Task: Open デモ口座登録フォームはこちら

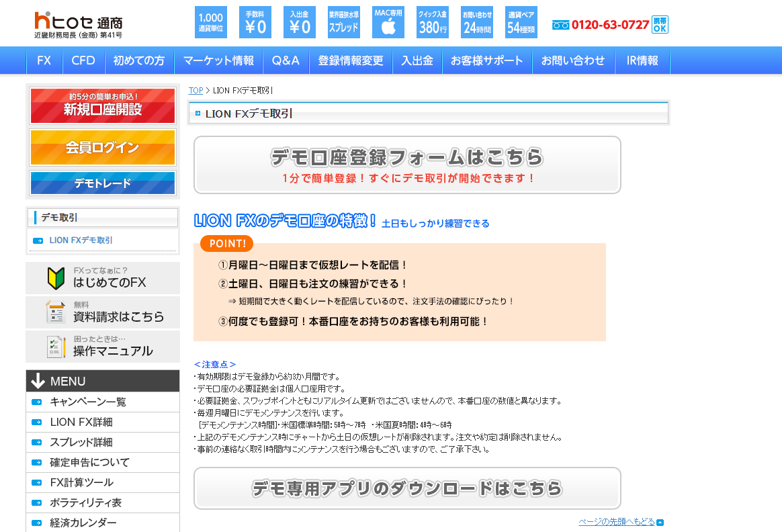Action: click(407, 165)
